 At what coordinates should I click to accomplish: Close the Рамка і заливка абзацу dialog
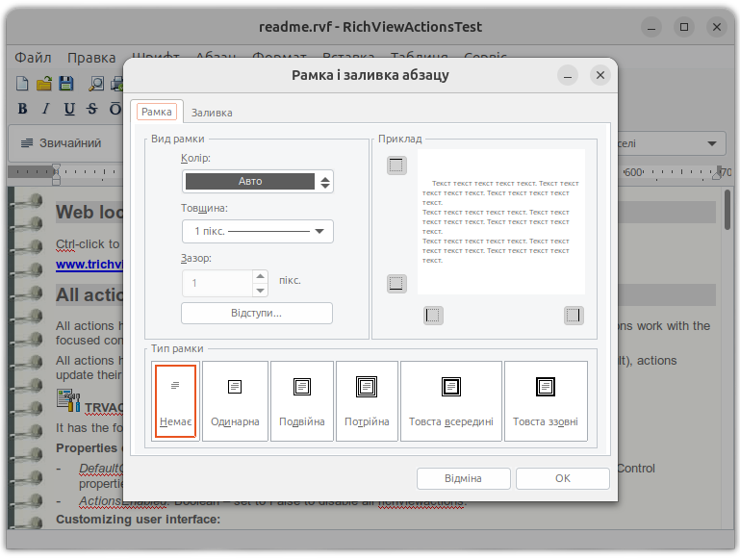coord(600,75)
